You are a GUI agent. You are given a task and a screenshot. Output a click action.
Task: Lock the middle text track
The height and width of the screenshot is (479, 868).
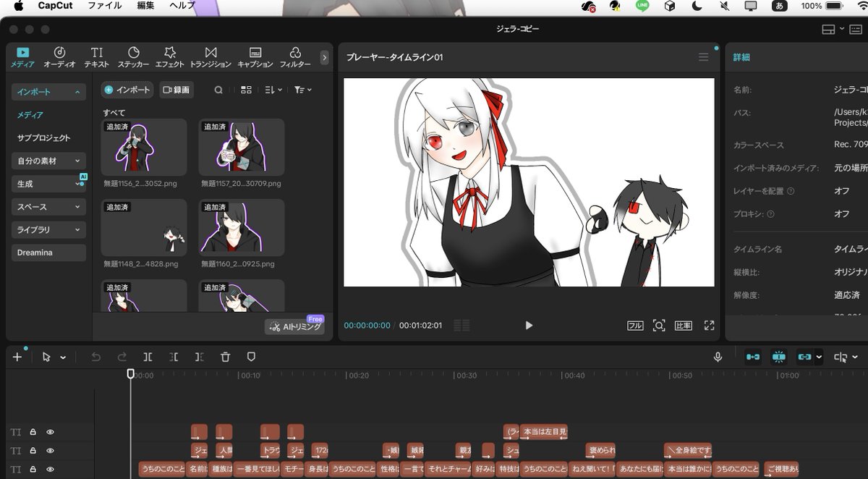point(33,451)
